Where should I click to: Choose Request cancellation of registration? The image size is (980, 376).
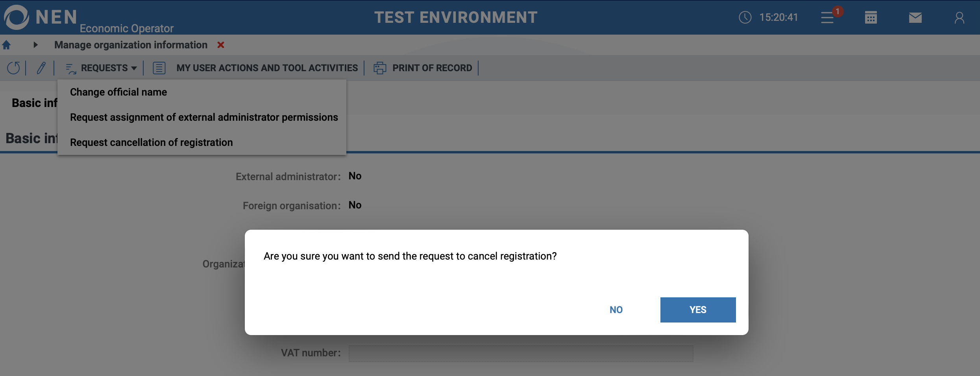coord(151,142)
